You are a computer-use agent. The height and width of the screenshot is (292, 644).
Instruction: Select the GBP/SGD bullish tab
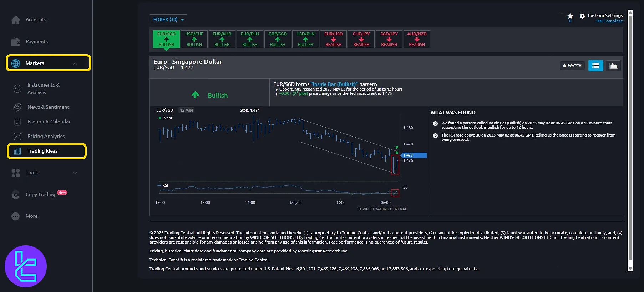click(278, 39)
